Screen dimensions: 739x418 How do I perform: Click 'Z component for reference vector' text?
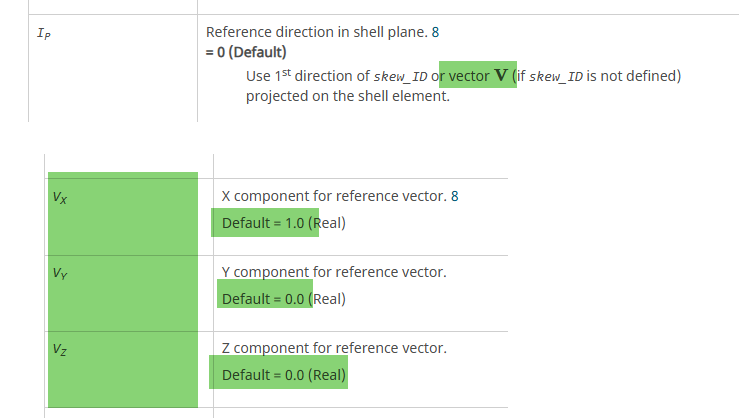pos(333,348)
